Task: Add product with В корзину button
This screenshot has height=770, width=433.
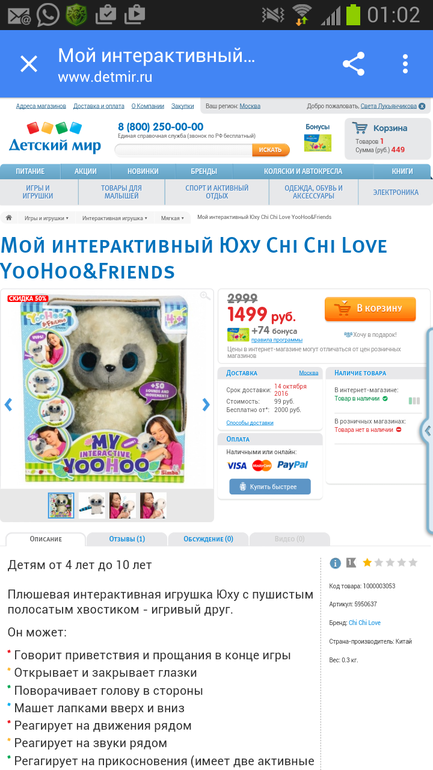Action: pos(370,309)
